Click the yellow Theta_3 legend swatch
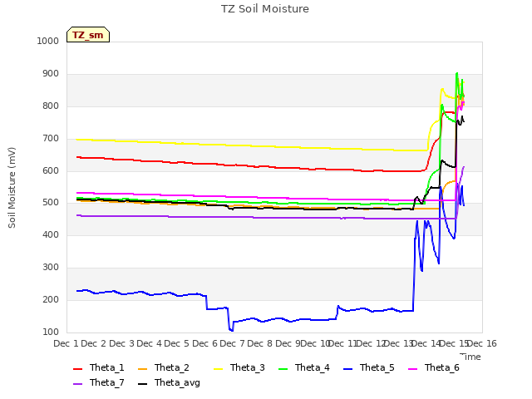Image resolution: width=532 pixels, height=399 pixels. click(x=218, y=369)
